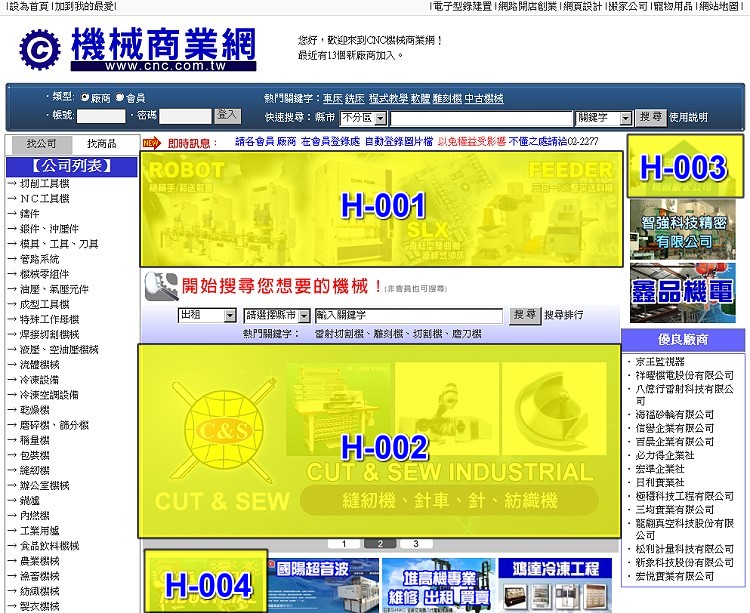Click 宏悅實業有限公司 in 優良廠商 list
The image size is (750, 613).
[x=674, y=577]
